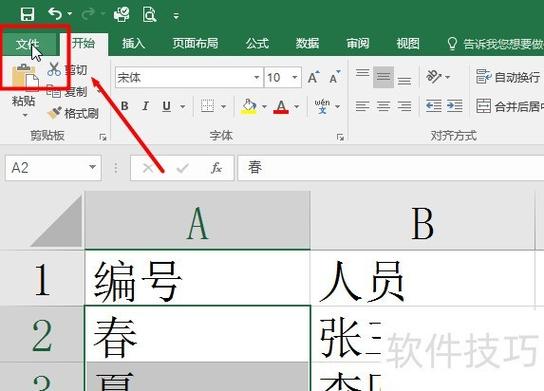Click the fx Insert Function icon

tap(217, 168)
